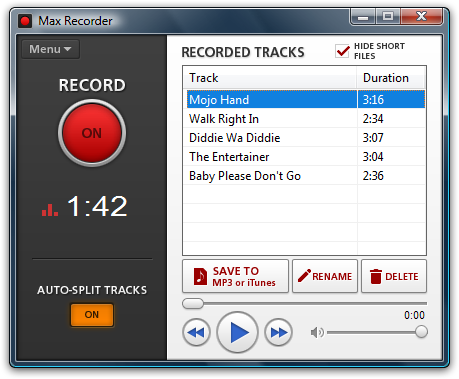Click the 3:04 duration cell
The width and height of the screenshot is (459, 379).
[x=391, y=157]
